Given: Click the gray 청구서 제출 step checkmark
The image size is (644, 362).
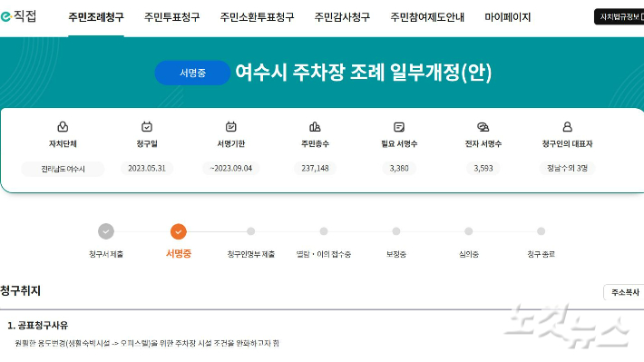Looking at the screenshot, I should (106, 231).
